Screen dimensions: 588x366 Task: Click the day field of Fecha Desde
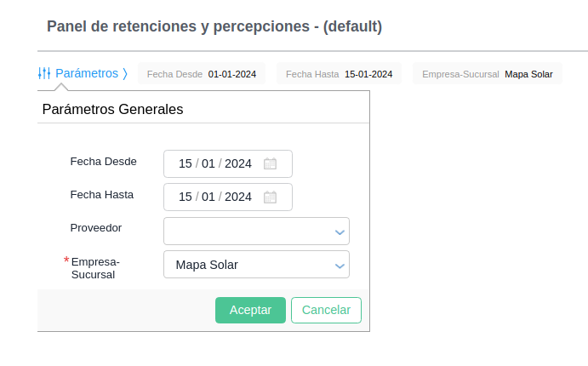(186, 163)
